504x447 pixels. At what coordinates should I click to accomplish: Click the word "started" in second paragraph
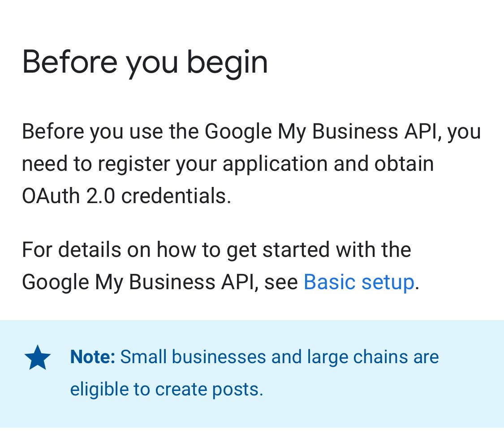[x=296, y=250]
